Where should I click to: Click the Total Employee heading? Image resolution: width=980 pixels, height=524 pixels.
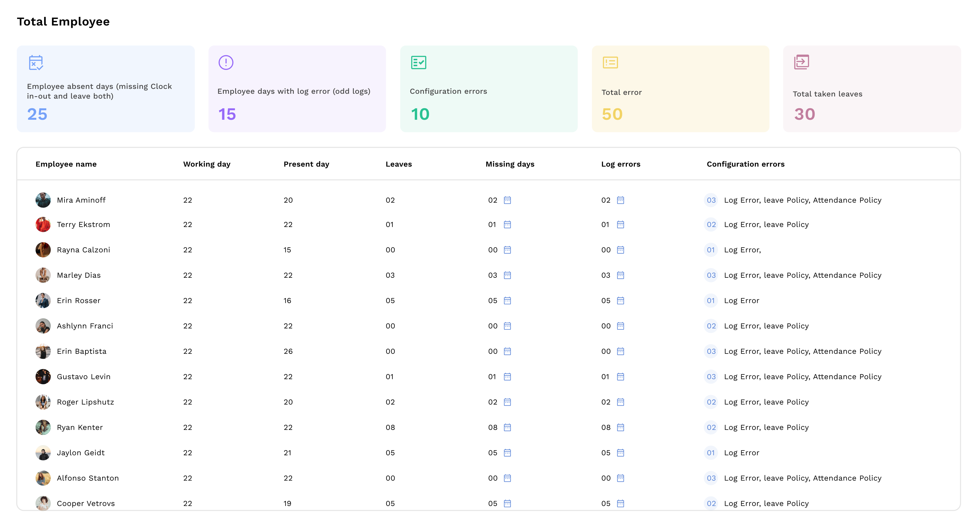pyautogui.click(x=63, y=22)
